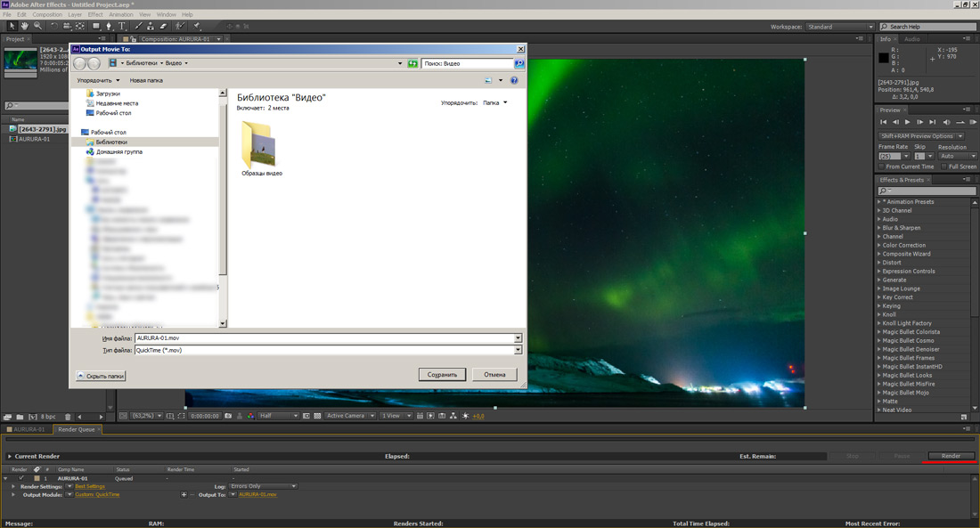Viewport: 980px width, 528px height.
Task: Pick the Horizontal Type tool
Action: 122,26
